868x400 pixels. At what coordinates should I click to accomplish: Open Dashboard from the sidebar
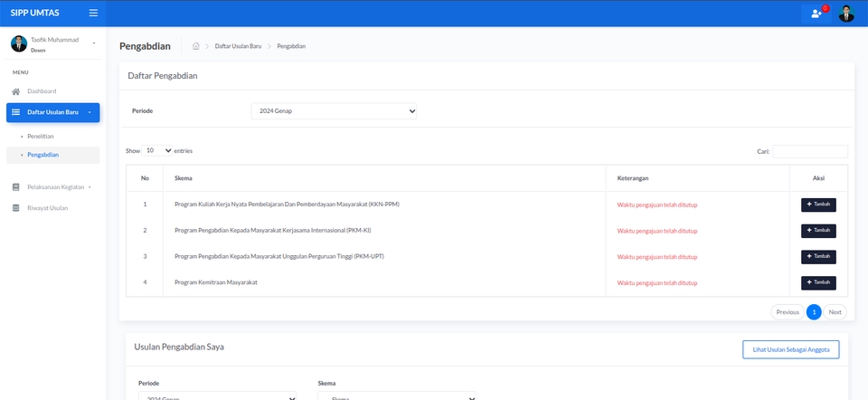(41, 91)
